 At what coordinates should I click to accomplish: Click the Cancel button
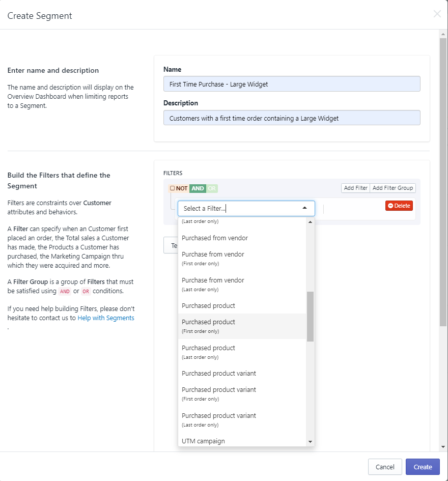[x=385, y=467]
